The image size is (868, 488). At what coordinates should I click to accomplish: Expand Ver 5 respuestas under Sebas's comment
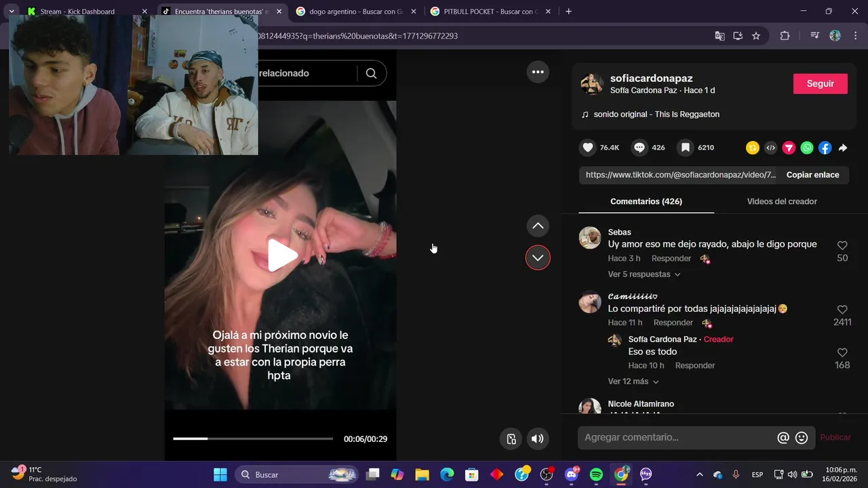point(644,274)
